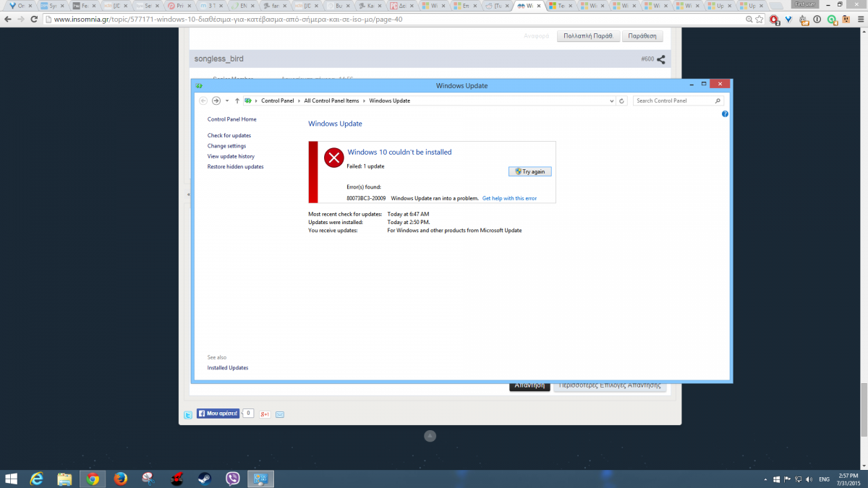This screenshot has width=868, height=488.
Task: Click page vertical scrollbar thumb
Action: 864,411
